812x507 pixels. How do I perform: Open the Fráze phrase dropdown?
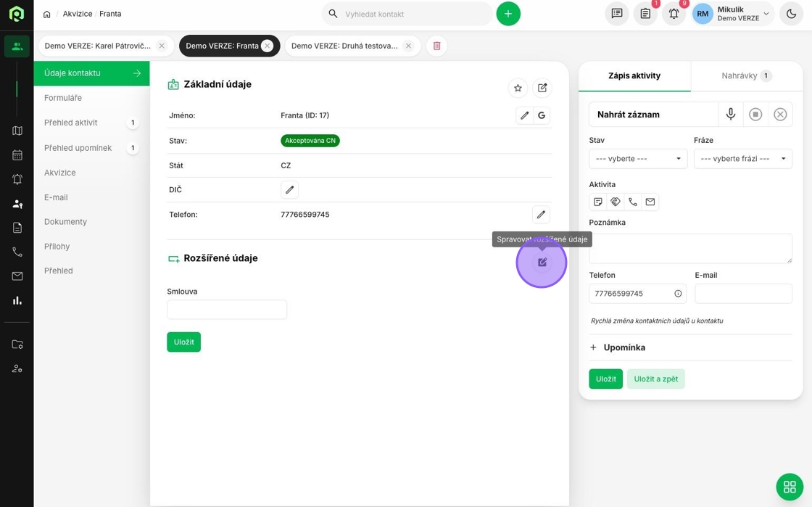(742, 159)
